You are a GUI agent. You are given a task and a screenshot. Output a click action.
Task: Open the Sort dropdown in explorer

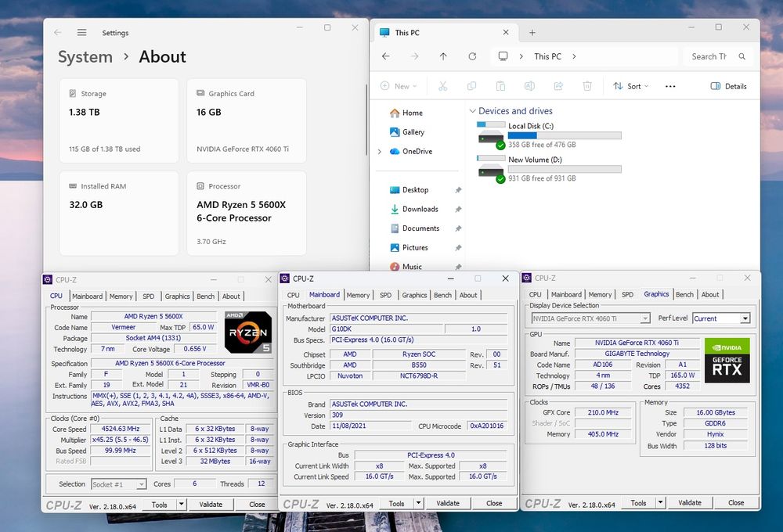tap(630, 86)
